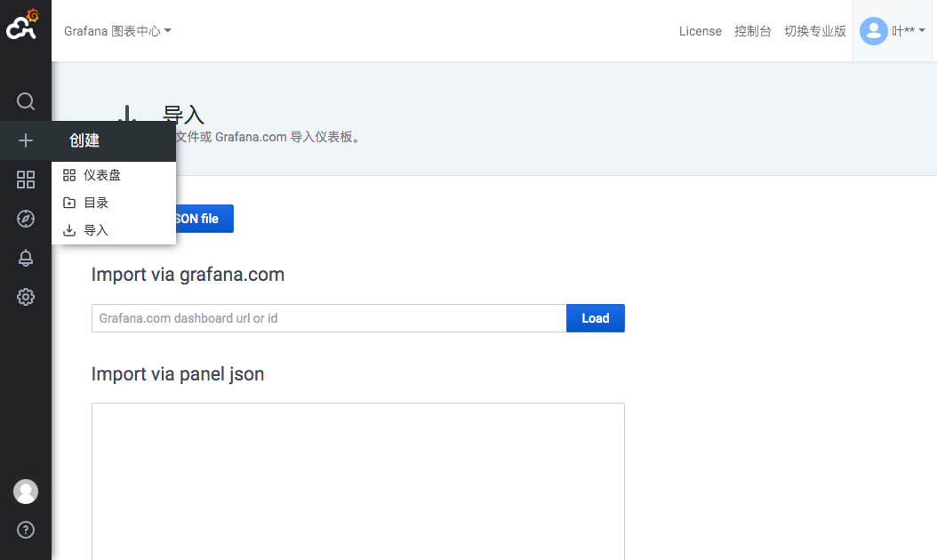Click the sidebar user avatar at bottom

click(26, 492)
